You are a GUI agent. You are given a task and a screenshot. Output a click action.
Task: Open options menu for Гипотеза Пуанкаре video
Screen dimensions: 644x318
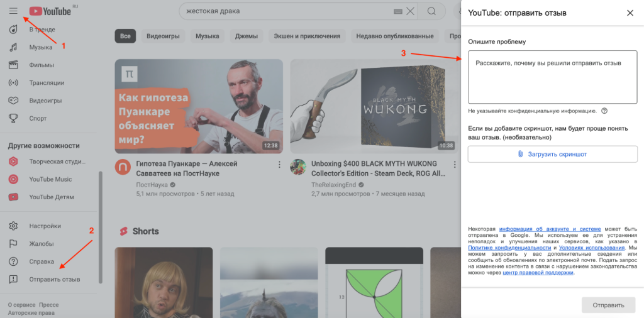point(279,165)
